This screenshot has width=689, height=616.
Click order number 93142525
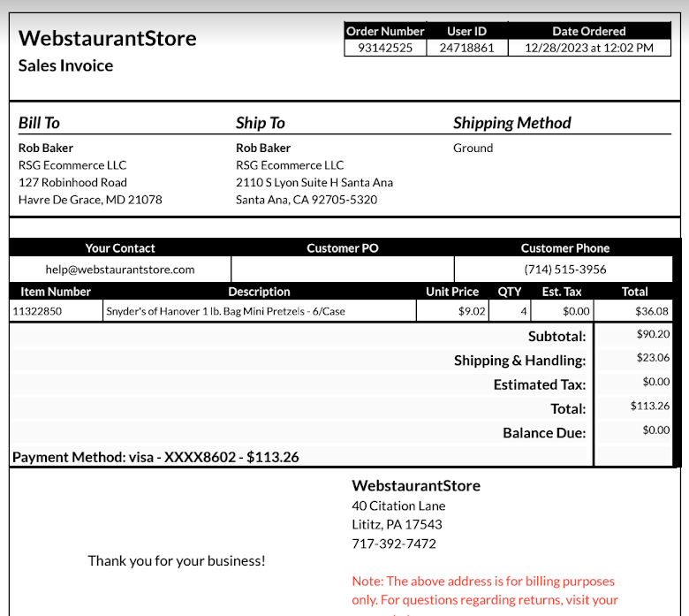tap(385, 48)
